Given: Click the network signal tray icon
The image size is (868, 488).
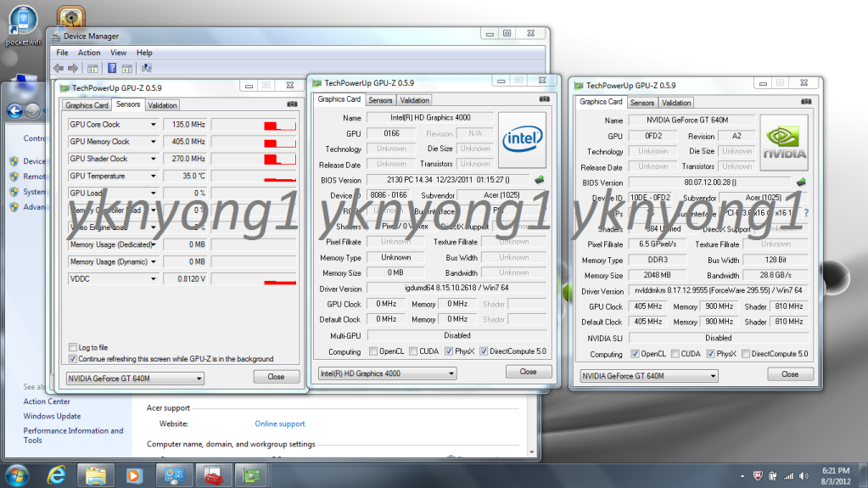Looking at the screenshot, I should click(789, 476).
